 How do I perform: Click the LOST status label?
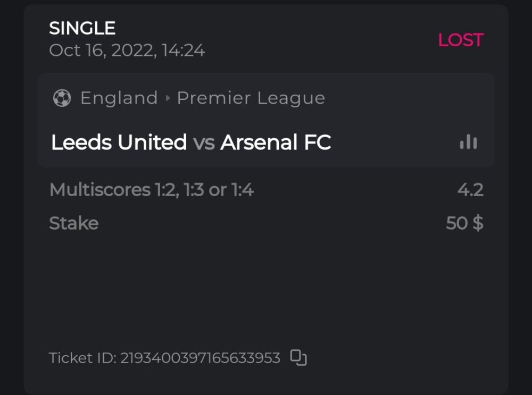(460, 40)
